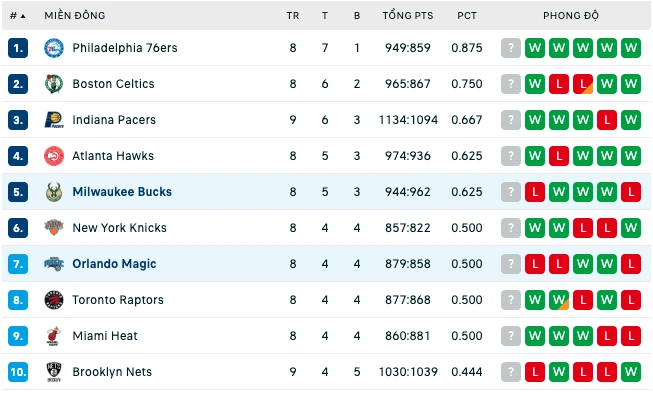Click the Toronto Raptors team logo
This screenshot has height=393, width=653.
point(54,300)
